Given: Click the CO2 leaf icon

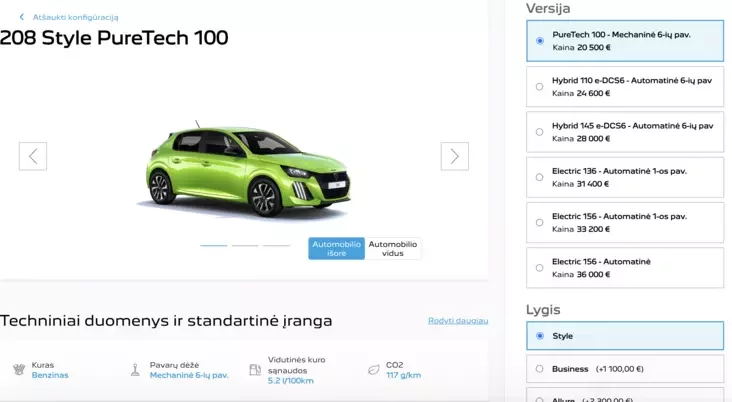Looking at the screenshot, I should [372, 369].
